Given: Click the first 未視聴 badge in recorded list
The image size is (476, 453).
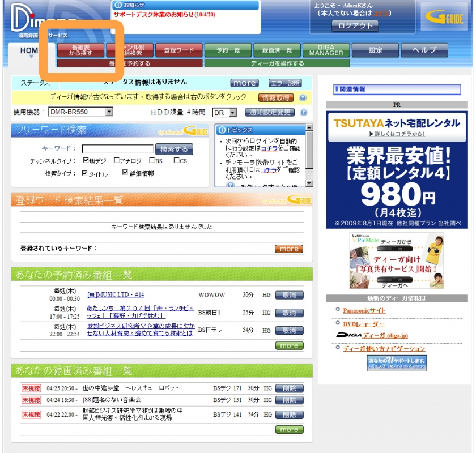Looking at the screenshot, I should (31, 388).
